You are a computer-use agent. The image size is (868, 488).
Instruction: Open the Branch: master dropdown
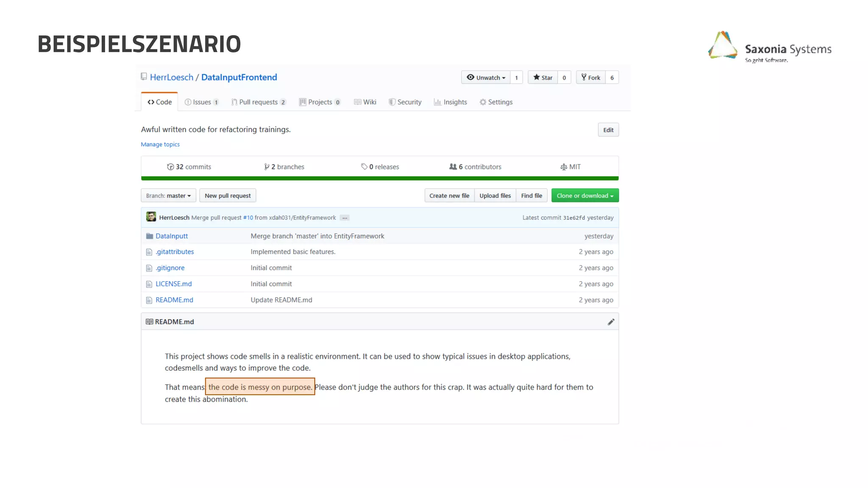pyautogui.click(x=168, y=196)
